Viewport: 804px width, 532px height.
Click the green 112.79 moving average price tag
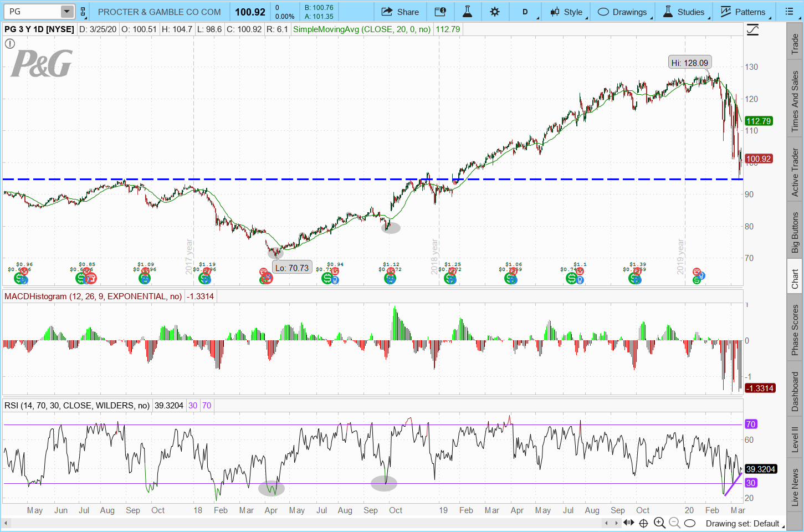click(x=759, y=121)
